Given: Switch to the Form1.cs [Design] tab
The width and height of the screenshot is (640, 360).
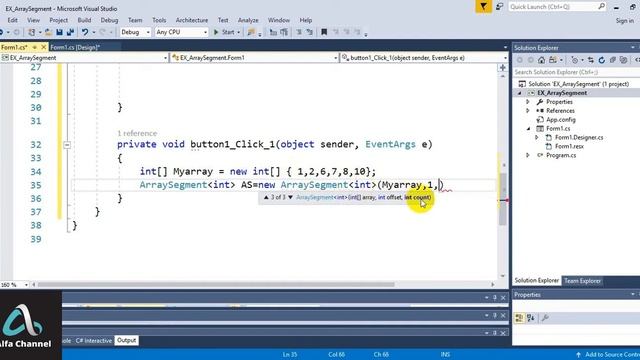Looking at the screenshot, I should (x=75, y=47).
